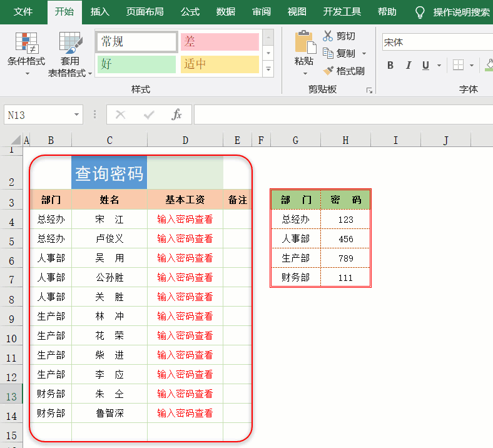Switch to the 公式 tab
This screenshot has width=493, height=448.
190,12
